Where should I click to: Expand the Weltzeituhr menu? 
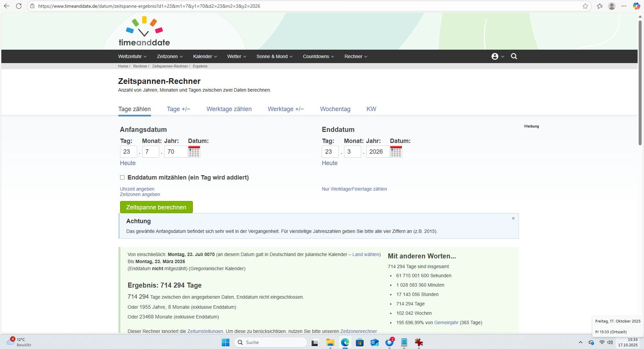[132, 56]
